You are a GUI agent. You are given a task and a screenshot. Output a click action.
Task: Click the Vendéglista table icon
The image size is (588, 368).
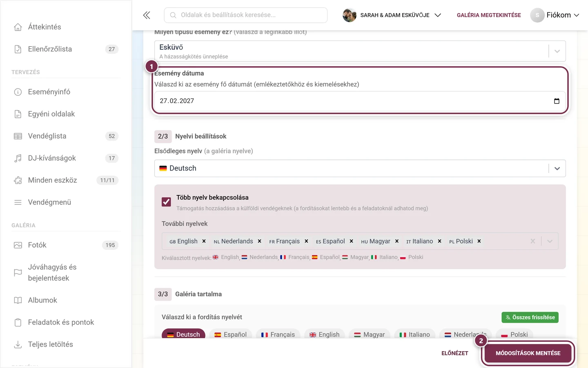(x=18, y=136)
